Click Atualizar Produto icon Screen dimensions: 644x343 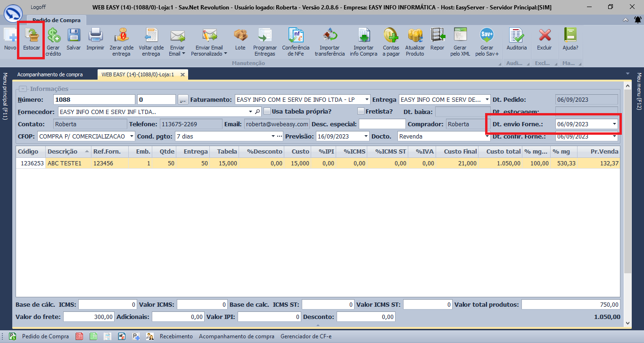pyautogui.click(x=415, y=35)
